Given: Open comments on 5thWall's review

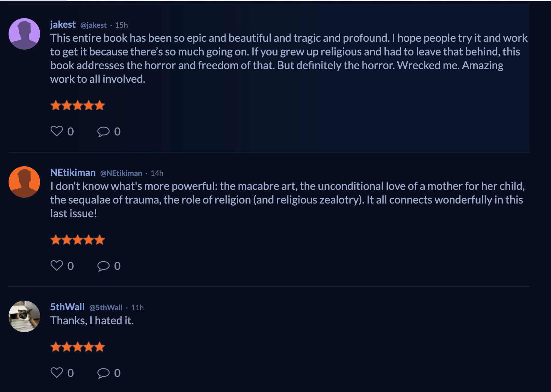Looking at the screenshot, I should (x=103, y=373).
